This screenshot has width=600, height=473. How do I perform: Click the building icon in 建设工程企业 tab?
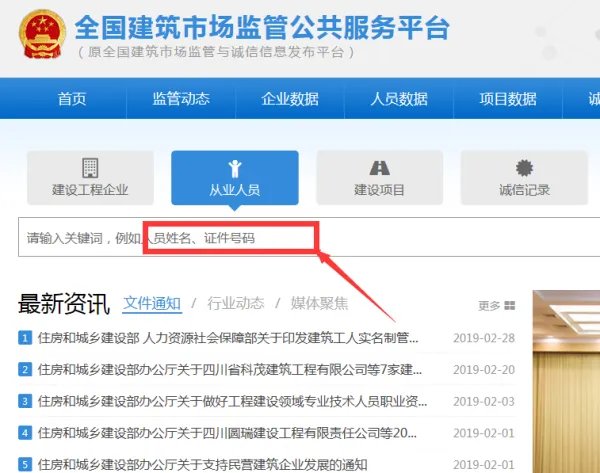90,168
